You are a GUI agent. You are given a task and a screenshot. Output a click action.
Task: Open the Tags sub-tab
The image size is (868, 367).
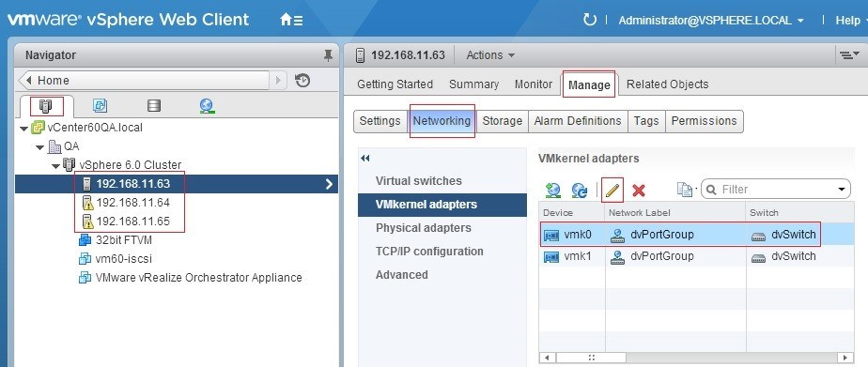coord(646,120)
